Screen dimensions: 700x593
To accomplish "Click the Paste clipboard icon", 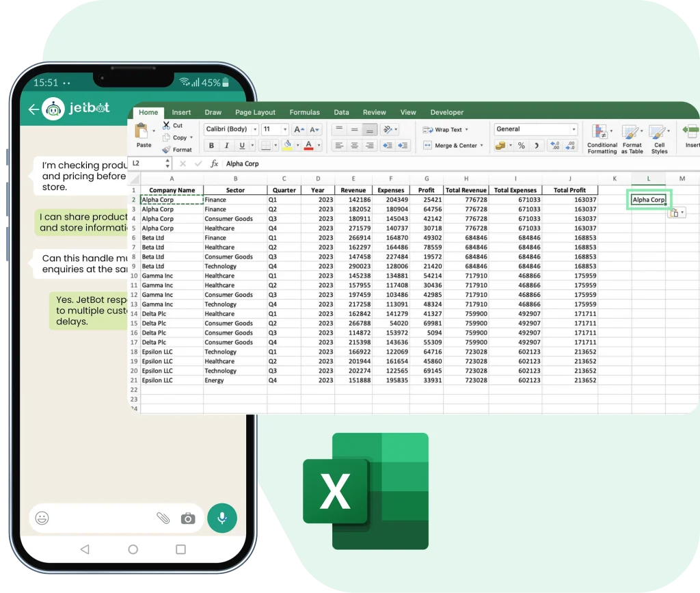I will [143, 131].
